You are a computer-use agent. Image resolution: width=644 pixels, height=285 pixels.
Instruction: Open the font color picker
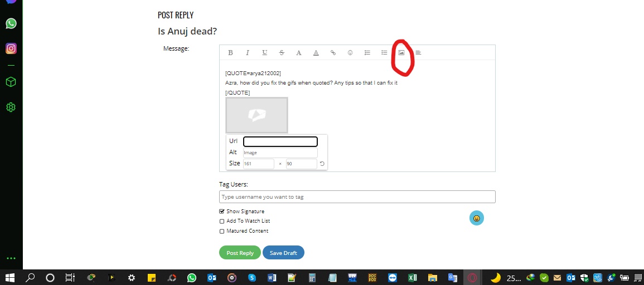pos(299,52)
